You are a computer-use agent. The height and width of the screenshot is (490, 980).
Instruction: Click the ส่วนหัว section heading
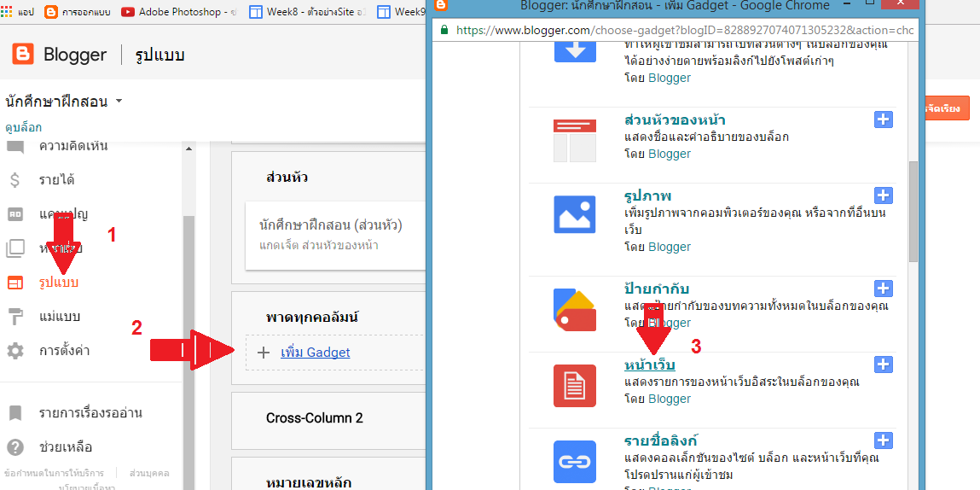pyautogui.click(x=287, y=178)
